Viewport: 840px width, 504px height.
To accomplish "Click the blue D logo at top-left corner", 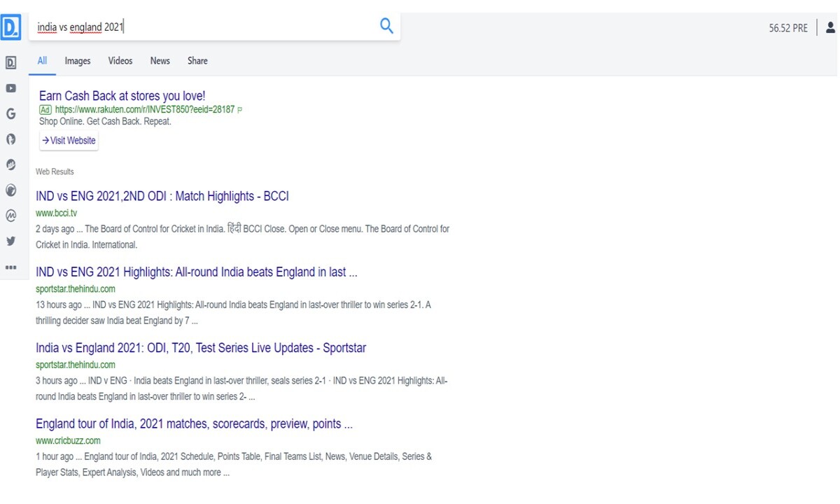I will click(x=11, y=27).
